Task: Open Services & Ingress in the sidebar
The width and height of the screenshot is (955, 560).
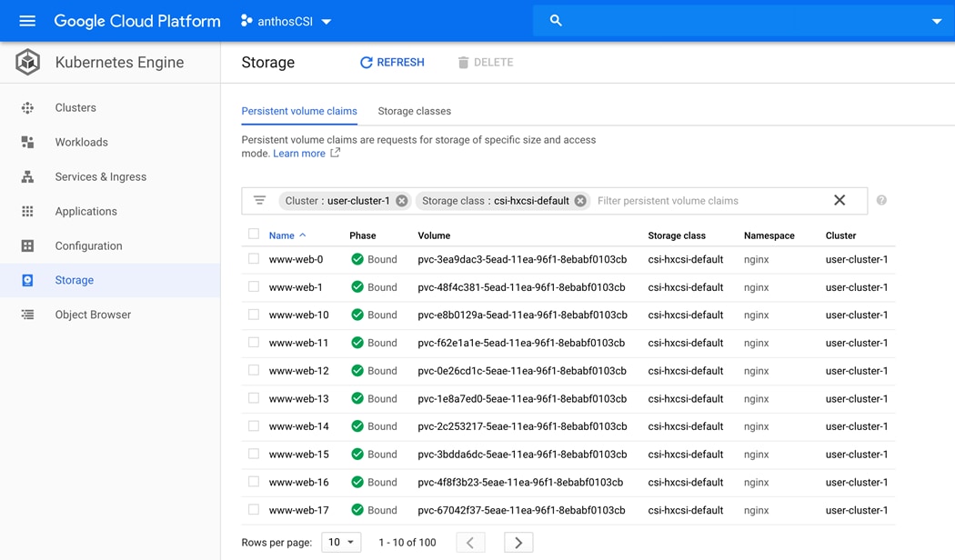Action: pyautogui.click(x=100, y=176)
